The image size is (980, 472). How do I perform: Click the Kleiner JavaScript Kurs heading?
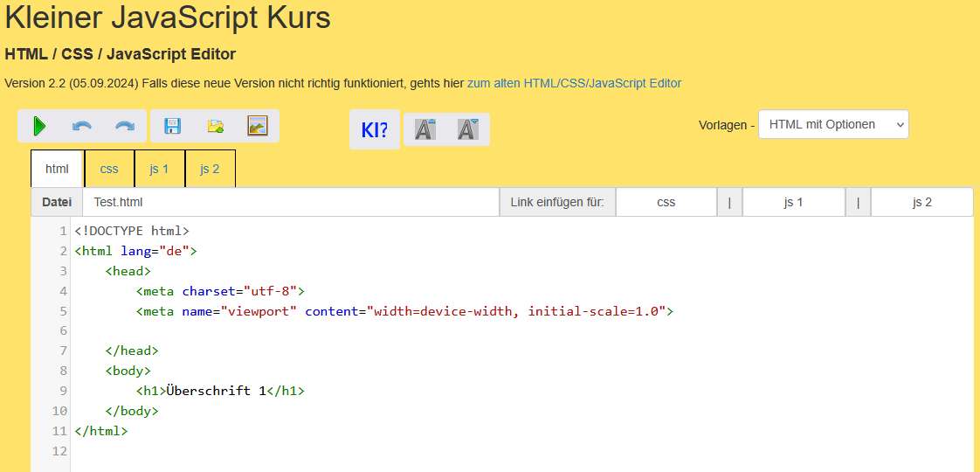click(x=168, y=18)
